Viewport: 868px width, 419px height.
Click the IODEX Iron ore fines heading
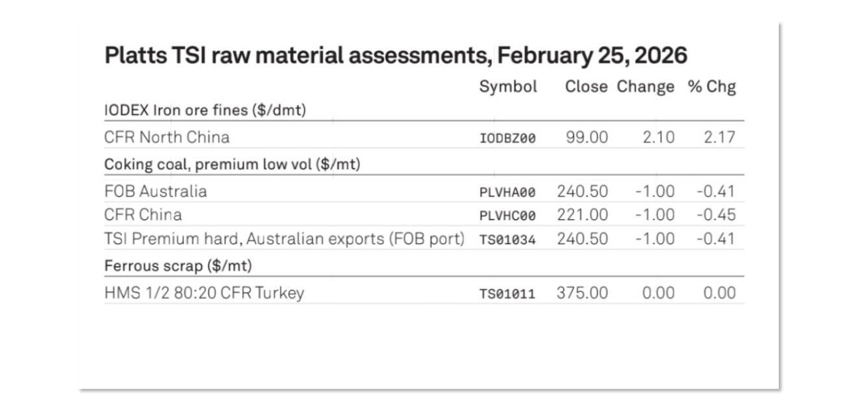(205, 110)
